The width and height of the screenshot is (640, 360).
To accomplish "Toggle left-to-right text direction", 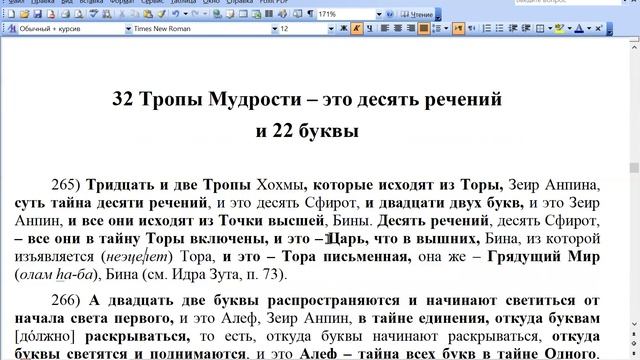I will pos(458,29).
